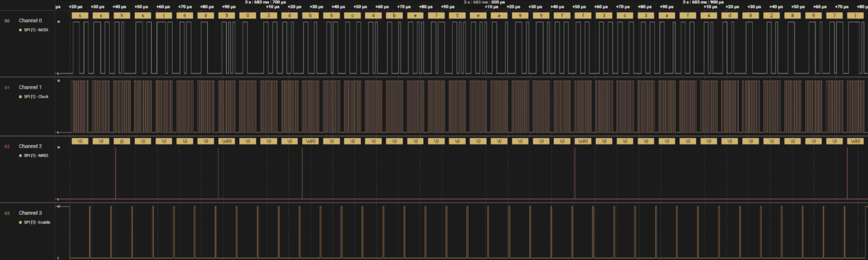The image size is (868, 260).
Task: Select the D1 channel index badge
Action: 7,88
